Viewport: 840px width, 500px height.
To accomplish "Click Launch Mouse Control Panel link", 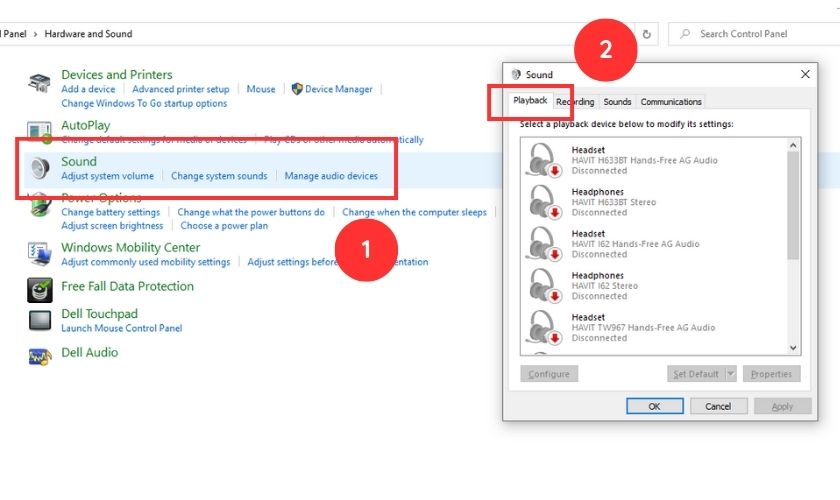I will (x=122, y=328).
